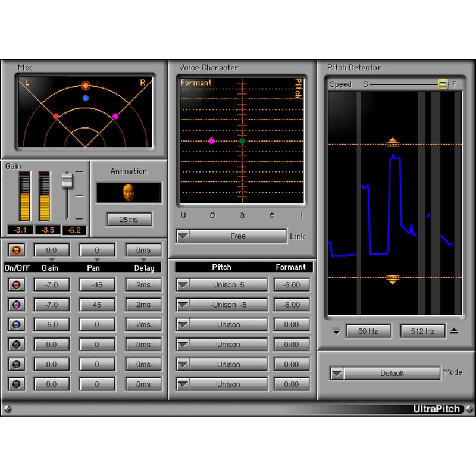Click the triple-arrow icon below the Pitch Detector
The image size is (476, 476).
(x=335, y=331)
